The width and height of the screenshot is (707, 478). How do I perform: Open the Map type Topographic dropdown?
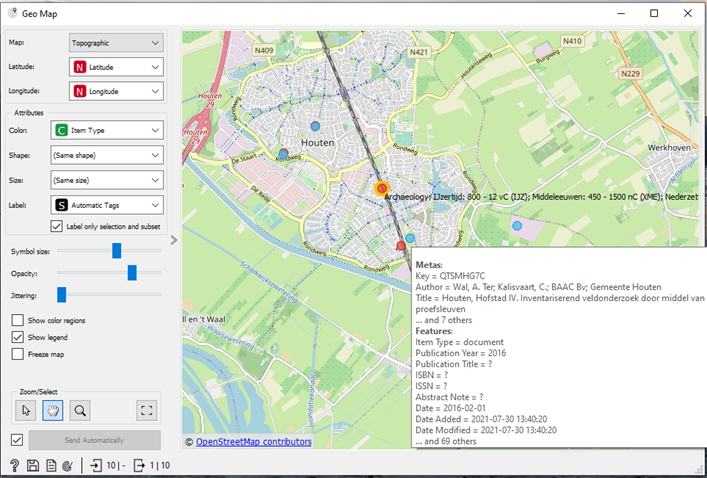[116, 43]
